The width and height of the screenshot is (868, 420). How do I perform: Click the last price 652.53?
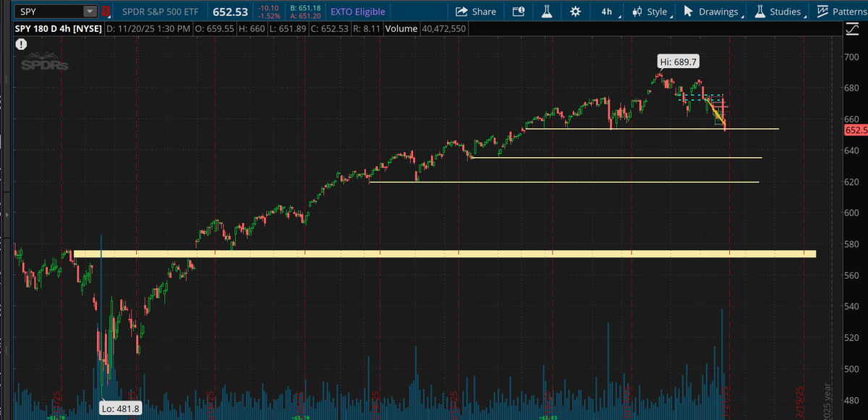click(x=229, y=12)
